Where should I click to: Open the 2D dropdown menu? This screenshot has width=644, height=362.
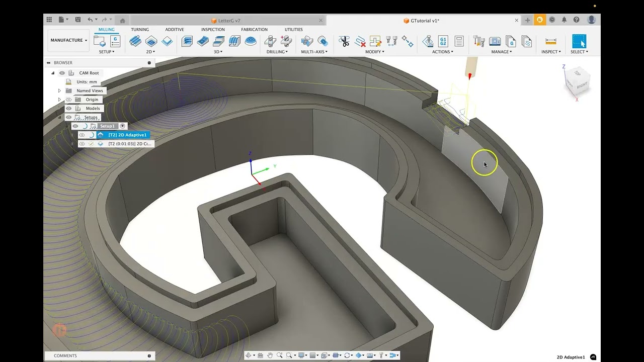tap(150, 52)
